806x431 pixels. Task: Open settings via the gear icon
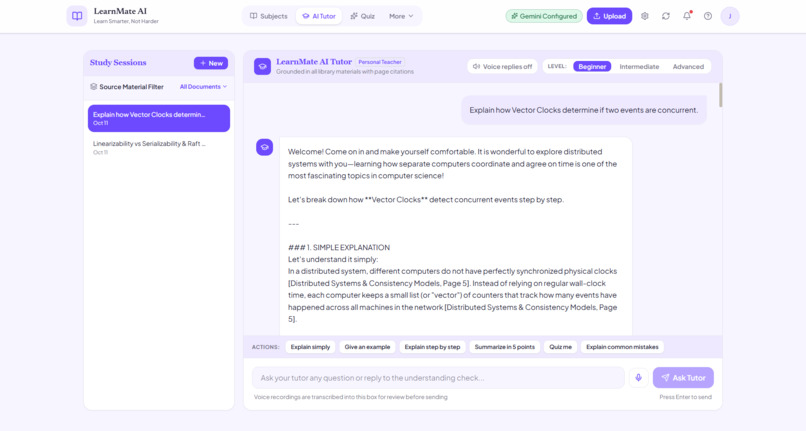click(x=645, y=16)
